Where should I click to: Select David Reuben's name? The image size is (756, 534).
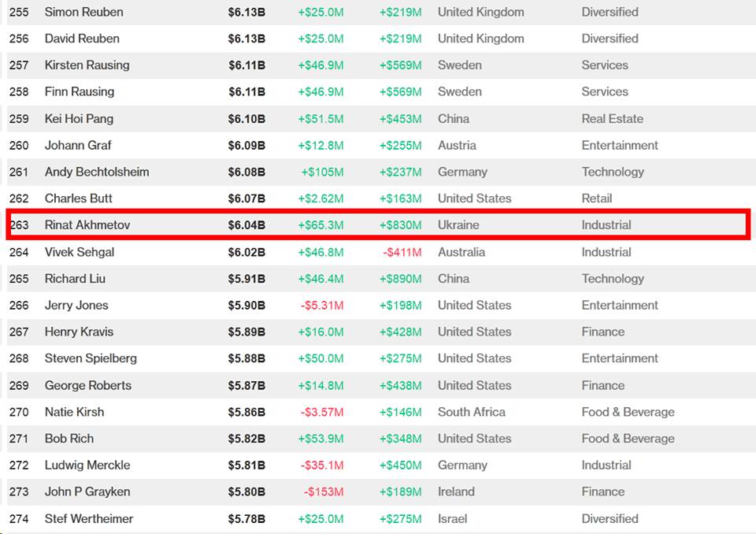[x=81, y=39]
